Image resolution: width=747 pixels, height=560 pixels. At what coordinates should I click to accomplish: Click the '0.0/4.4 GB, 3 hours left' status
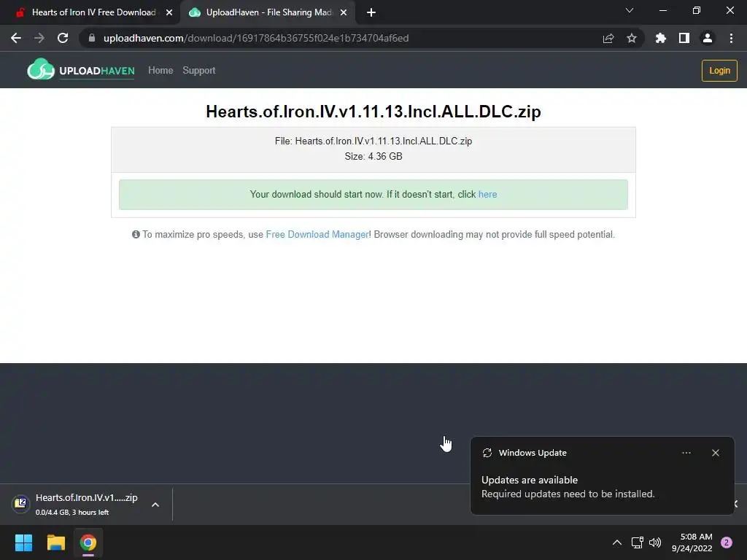tap(72, 513)
